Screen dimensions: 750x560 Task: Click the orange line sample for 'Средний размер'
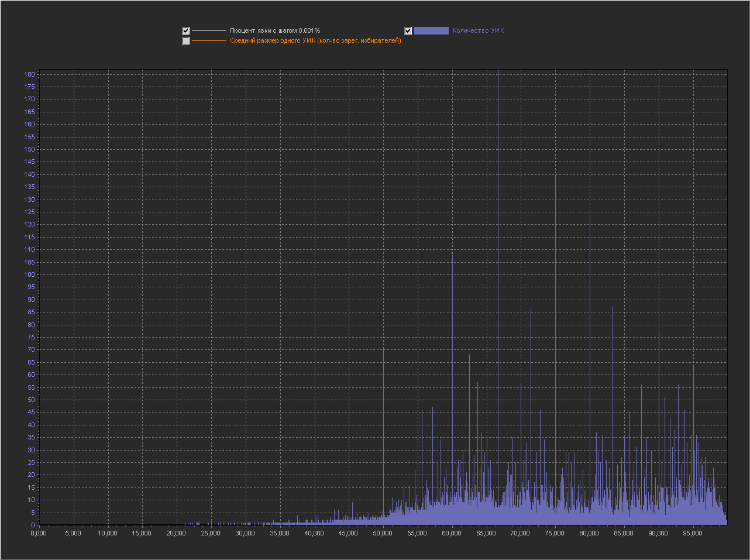point(209,41)
